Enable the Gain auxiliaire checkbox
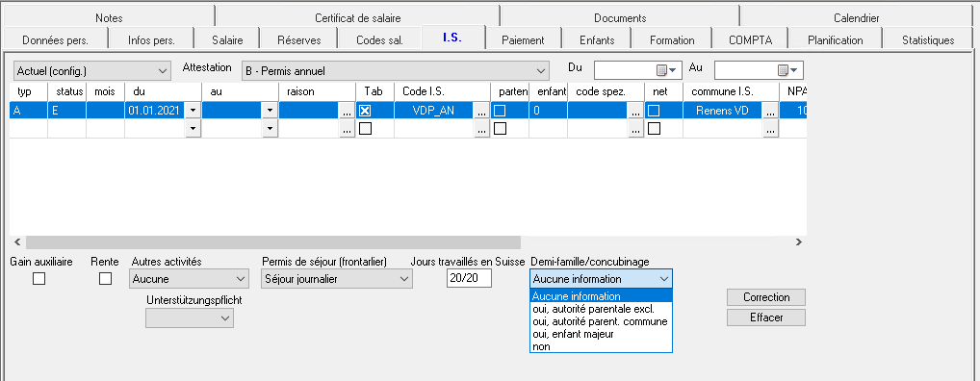 (39, 279)
